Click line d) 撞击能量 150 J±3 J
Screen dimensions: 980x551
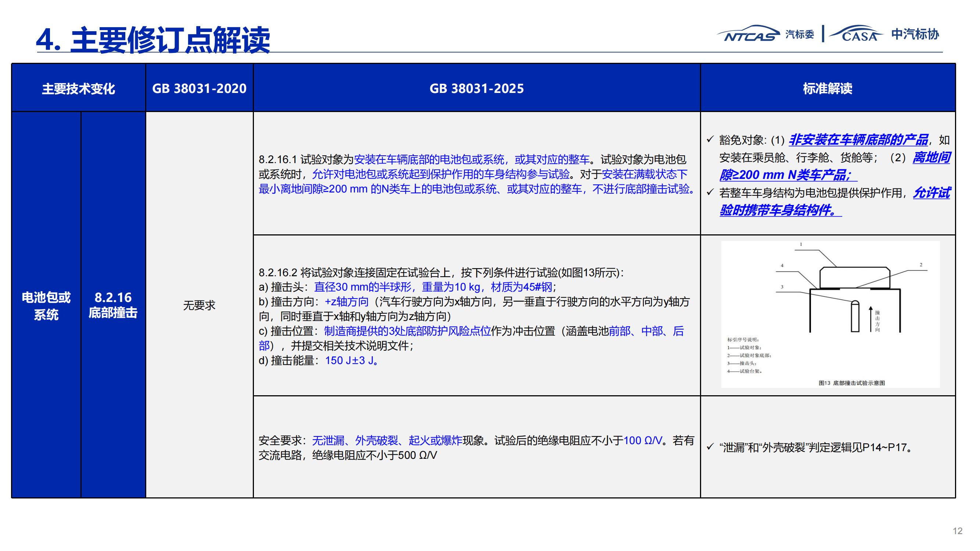319,360
